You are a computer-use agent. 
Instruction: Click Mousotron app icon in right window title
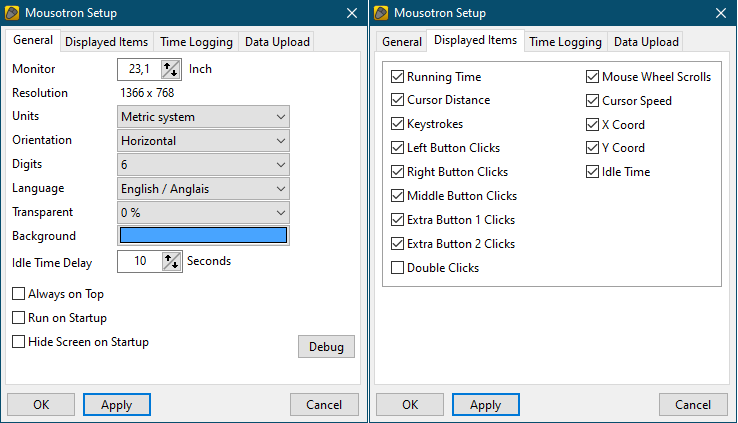tap(381, 13)
